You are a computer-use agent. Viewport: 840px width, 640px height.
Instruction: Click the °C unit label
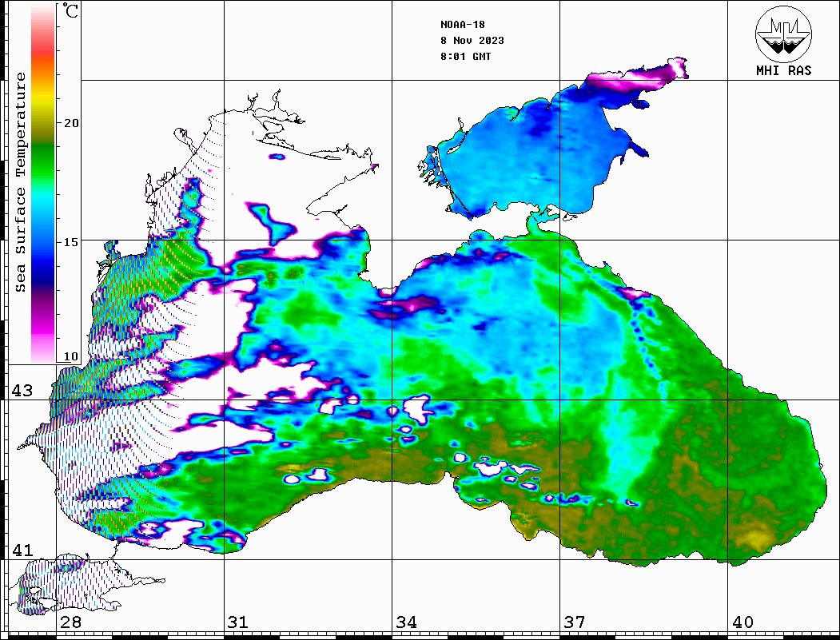coord(70,10)
